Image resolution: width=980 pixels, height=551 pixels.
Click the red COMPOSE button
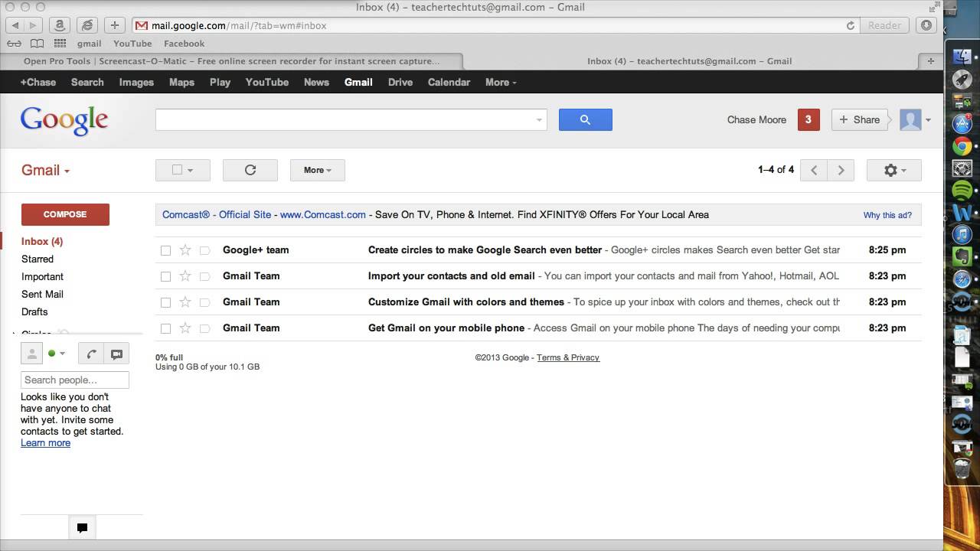(x=65, y=214)
